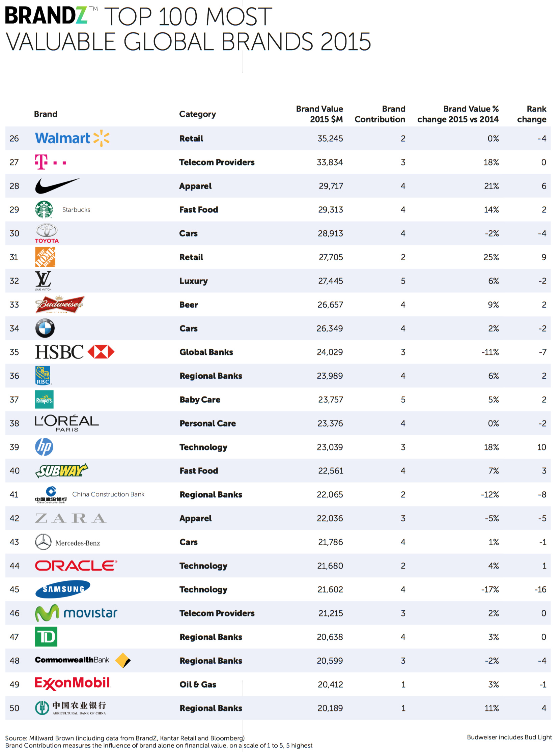Click the Subway logo
This screenshot has height=752, width=560.
point(61,470)
